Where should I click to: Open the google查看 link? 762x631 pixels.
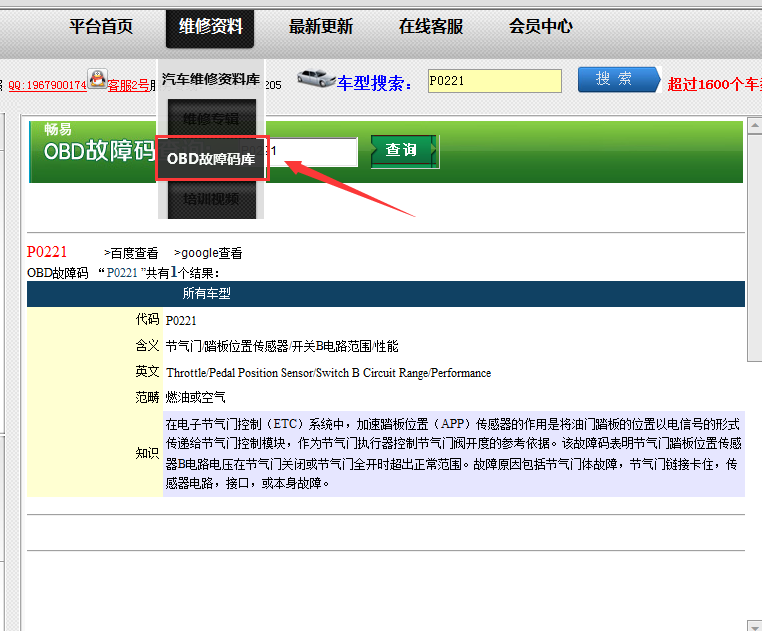[x=208, y=253]
